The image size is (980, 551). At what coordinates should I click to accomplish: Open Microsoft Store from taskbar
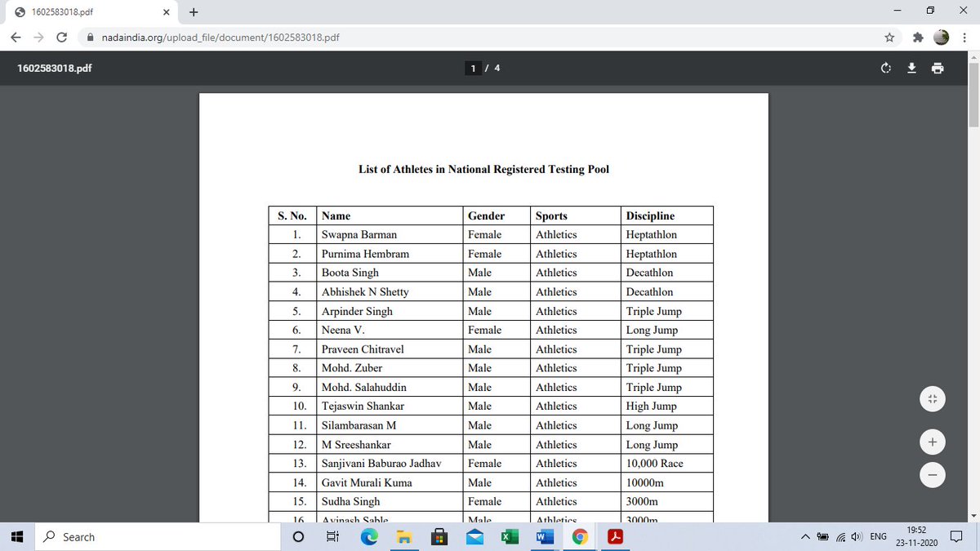tap(439, 536)
